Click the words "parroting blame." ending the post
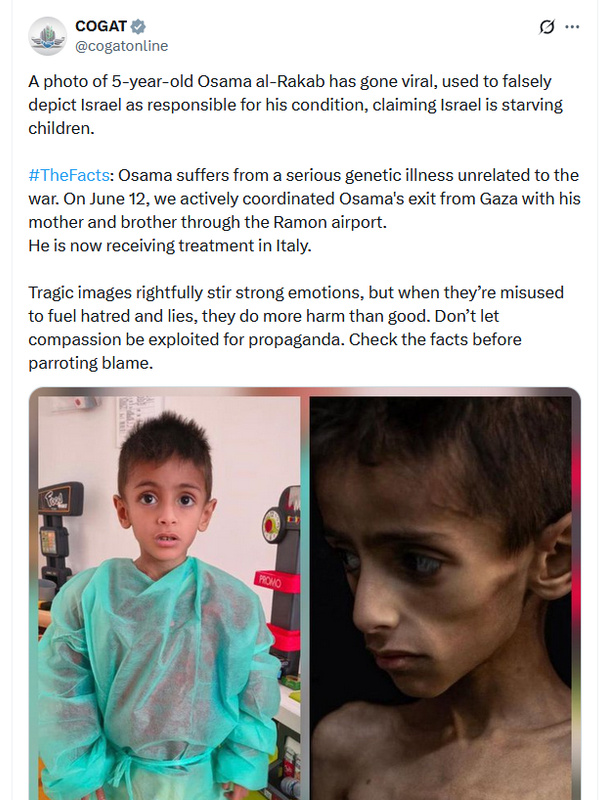This screenshot has width=604, height=800. pos(91,363)
